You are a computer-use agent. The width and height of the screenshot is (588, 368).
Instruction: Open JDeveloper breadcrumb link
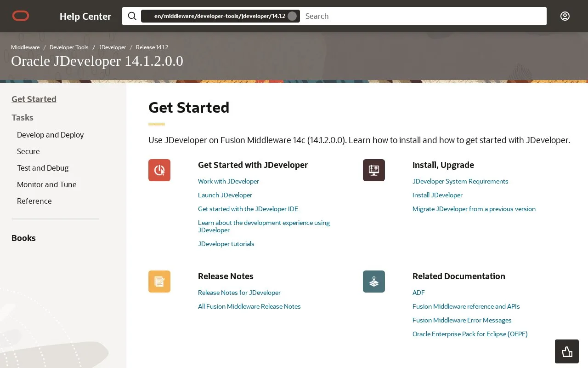(113, 47)
